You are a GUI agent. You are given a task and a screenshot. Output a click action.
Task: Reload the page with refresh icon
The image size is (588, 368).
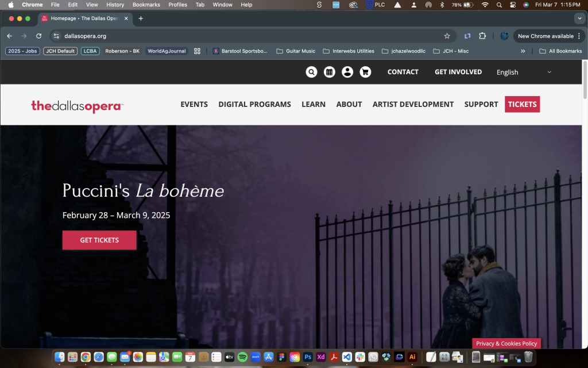(39, 36)
